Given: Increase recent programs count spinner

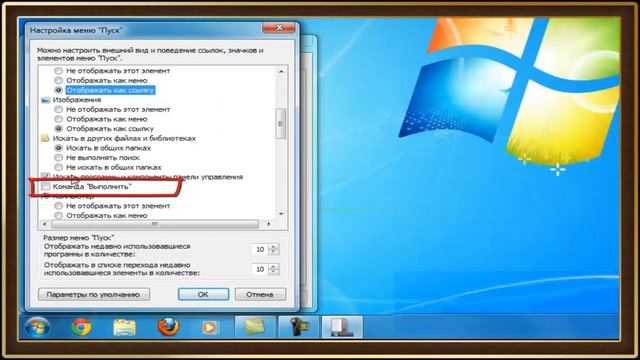Looking at the screenshot, I should click(274, 247).
